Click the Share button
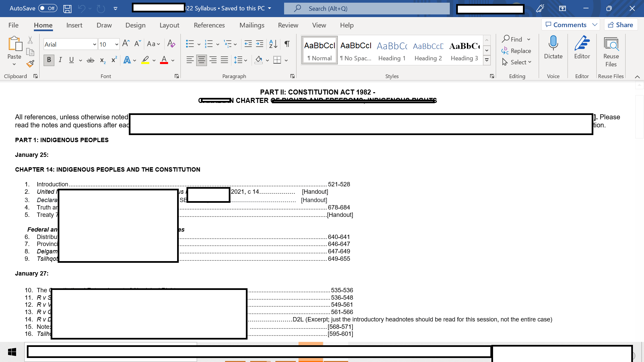The height and width of the screenshot is (362, 644). point(621,25)
